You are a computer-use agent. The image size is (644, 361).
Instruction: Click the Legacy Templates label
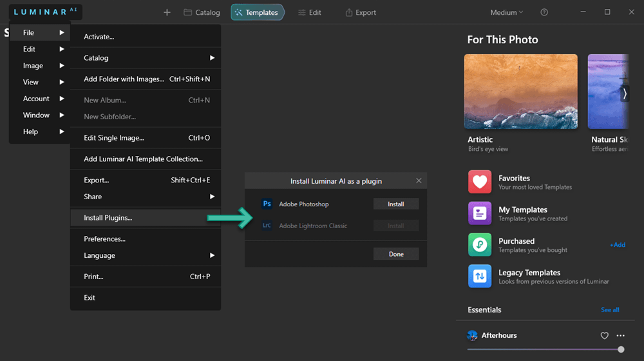tap(529, 273)
